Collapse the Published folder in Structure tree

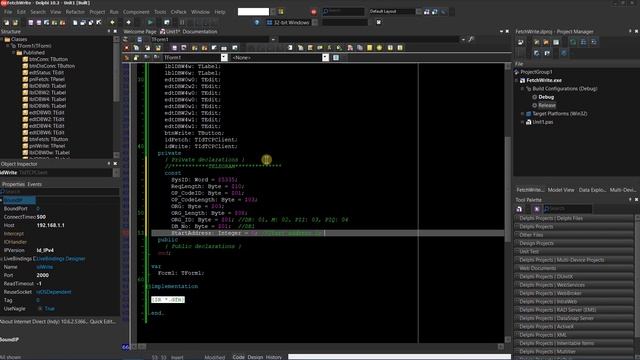13,53
